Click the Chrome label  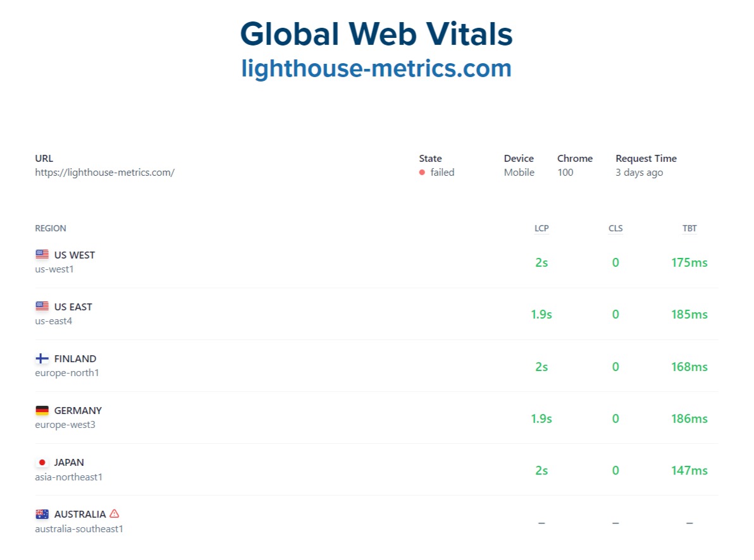[x=575, y=158]
